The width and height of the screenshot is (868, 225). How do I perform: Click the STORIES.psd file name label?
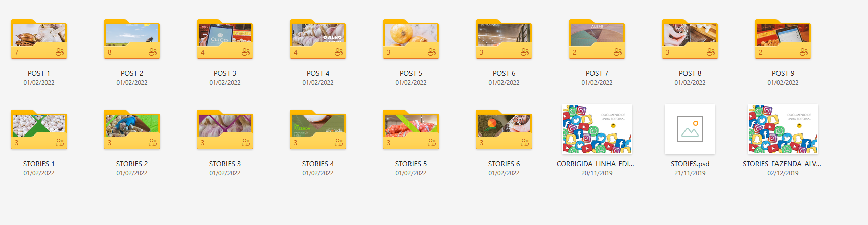pos(690,164)
